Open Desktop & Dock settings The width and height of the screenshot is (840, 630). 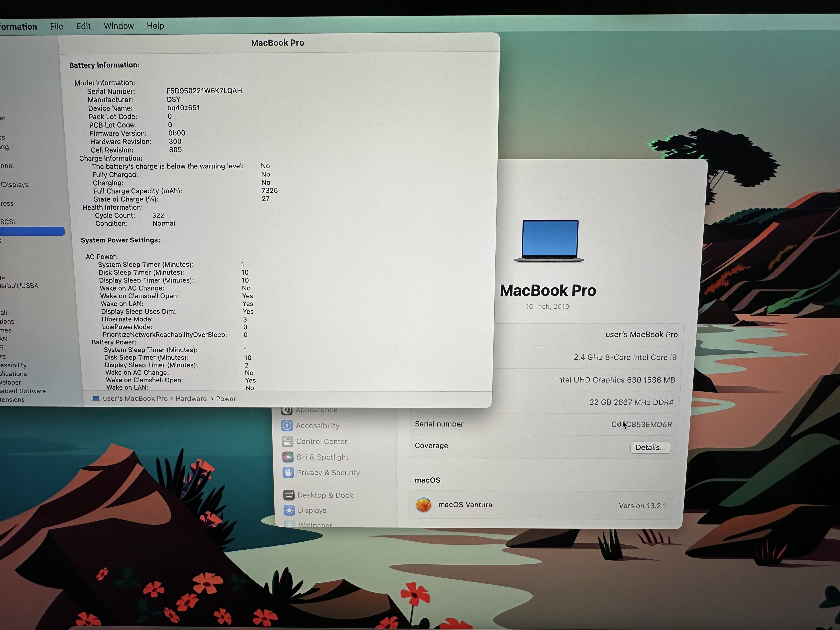point(325,495)
